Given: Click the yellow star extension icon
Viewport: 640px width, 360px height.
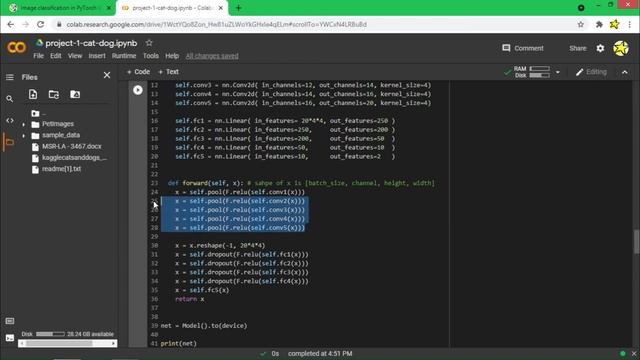Looking at the screenshot, I should point(615,24).
